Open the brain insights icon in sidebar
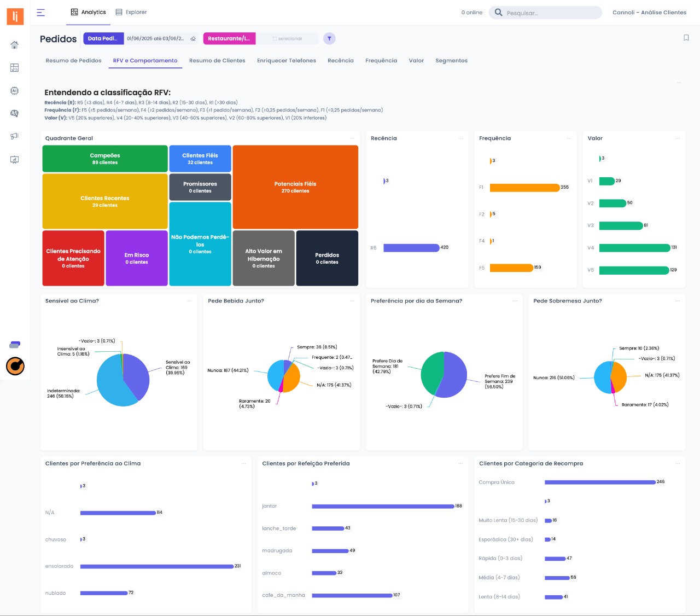700x616 pixels. (x=15, y=113)
